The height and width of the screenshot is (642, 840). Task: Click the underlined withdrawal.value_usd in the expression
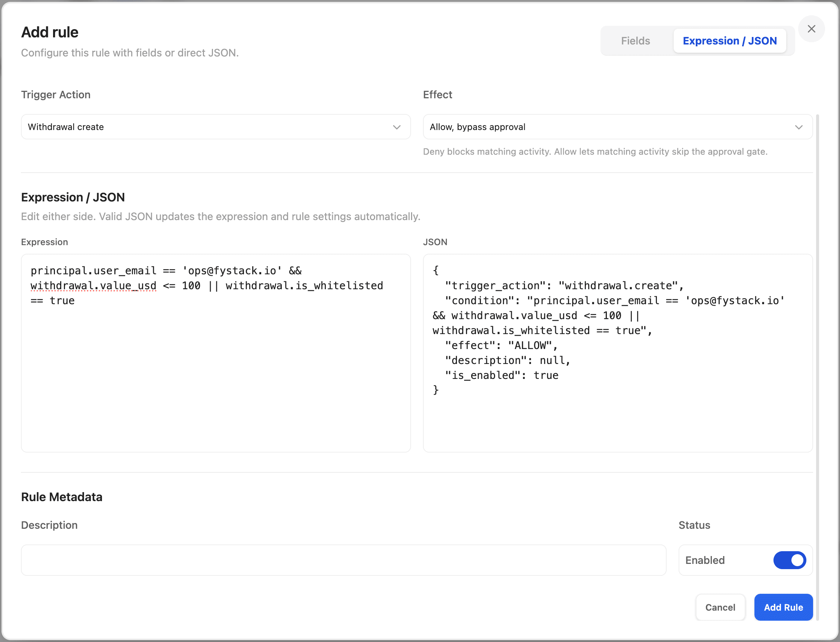tap(94, 286)
